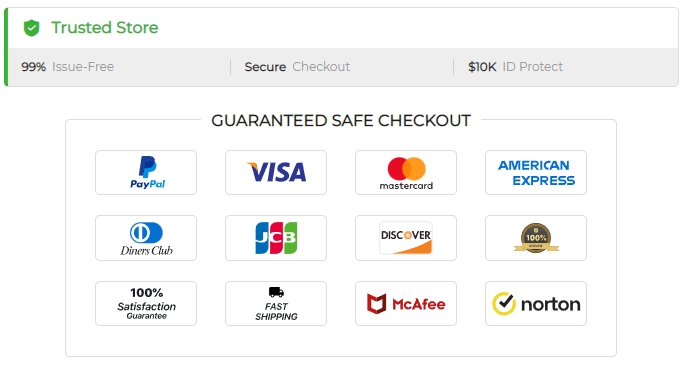
Task: Open the Trusted Store heading link
Action: pyautogui.click(x=105, y=27)
